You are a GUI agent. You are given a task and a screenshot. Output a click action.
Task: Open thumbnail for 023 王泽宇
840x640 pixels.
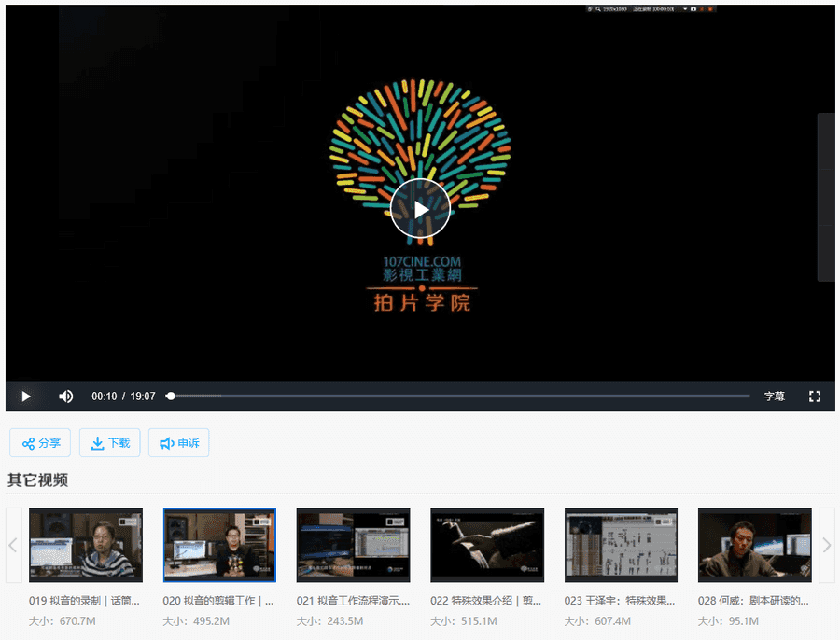click(621, 545)
